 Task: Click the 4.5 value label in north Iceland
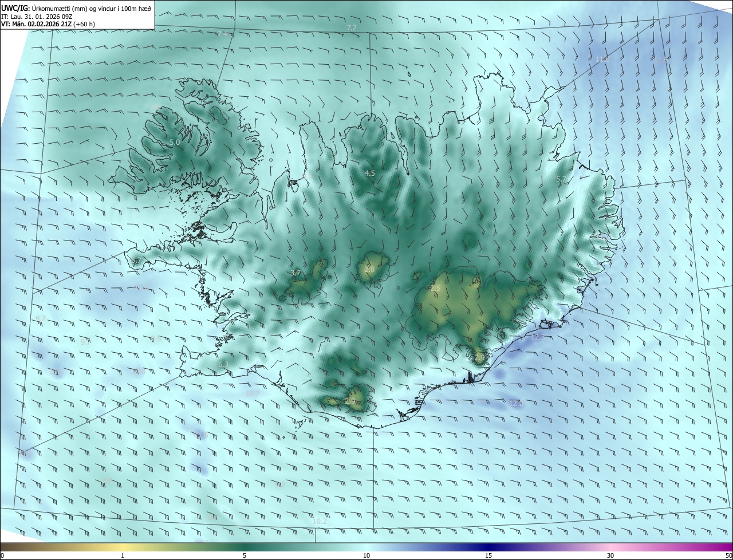click(369, 173)
